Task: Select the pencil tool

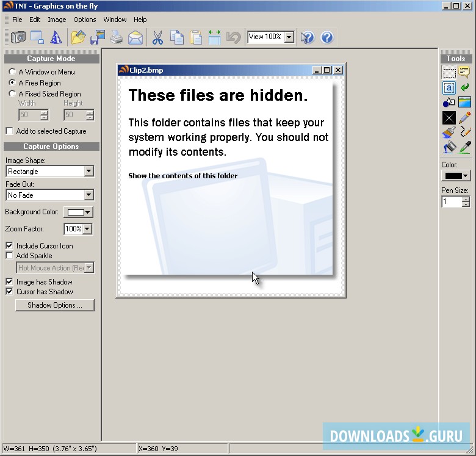Action: 464,118
